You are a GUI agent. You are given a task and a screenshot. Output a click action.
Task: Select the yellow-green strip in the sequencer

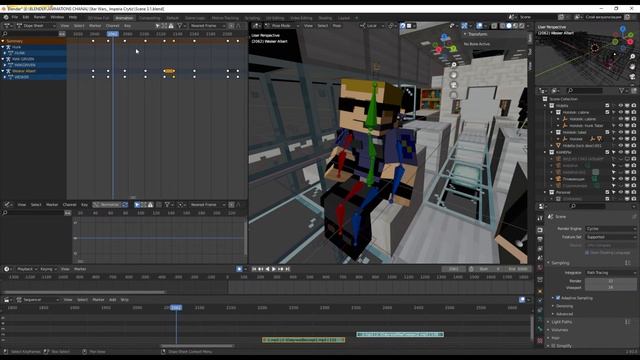click(x=304, y=340)
